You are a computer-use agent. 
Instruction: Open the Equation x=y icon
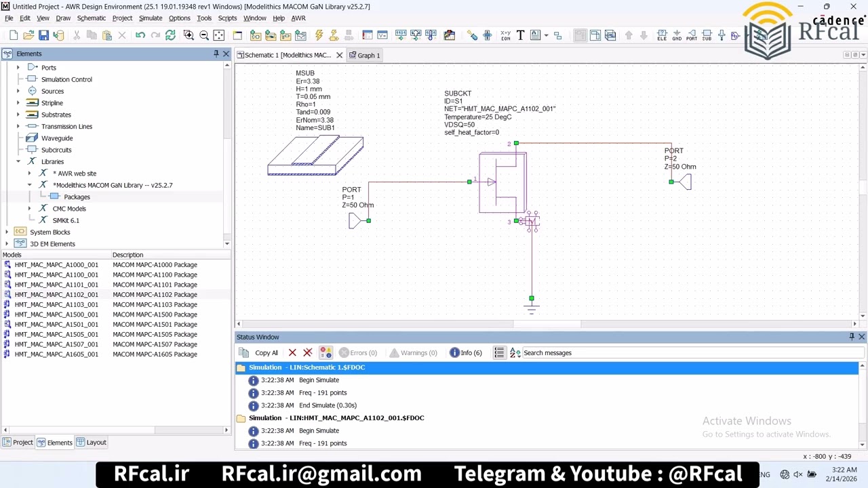click(505, 35)
